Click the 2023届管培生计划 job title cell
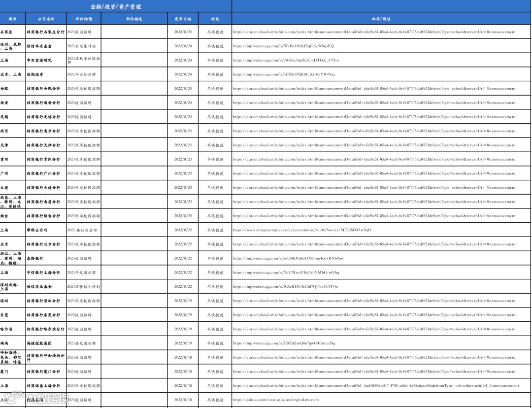Viewport: 532px width, 408px height. [84, 287]
